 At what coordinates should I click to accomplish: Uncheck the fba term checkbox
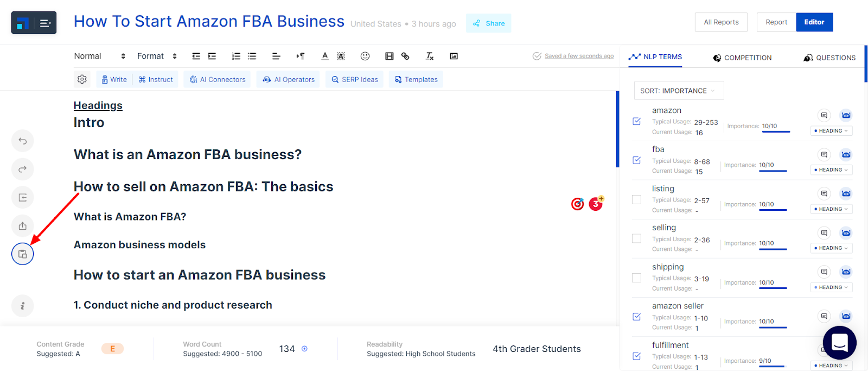637,160
